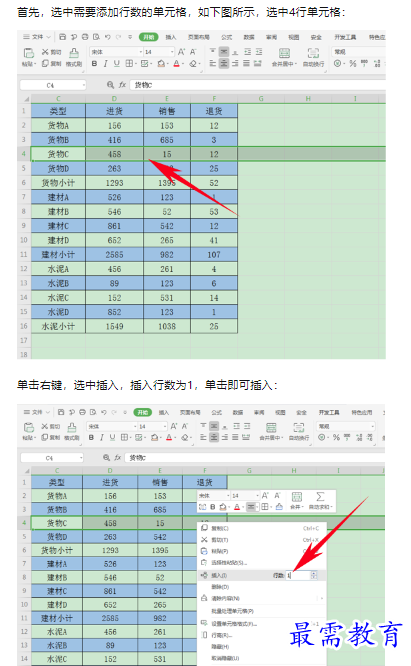This screenshot has width=411, height=666.
Task: Click Paste clipboard icon in lower spreadsheet ribbon
Action: coord(28,427)
